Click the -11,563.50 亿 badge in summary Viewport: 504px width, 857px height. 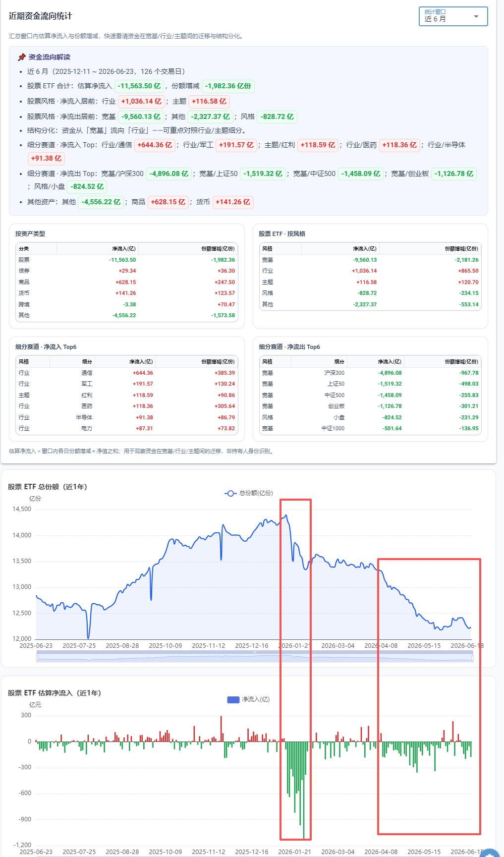139,86
